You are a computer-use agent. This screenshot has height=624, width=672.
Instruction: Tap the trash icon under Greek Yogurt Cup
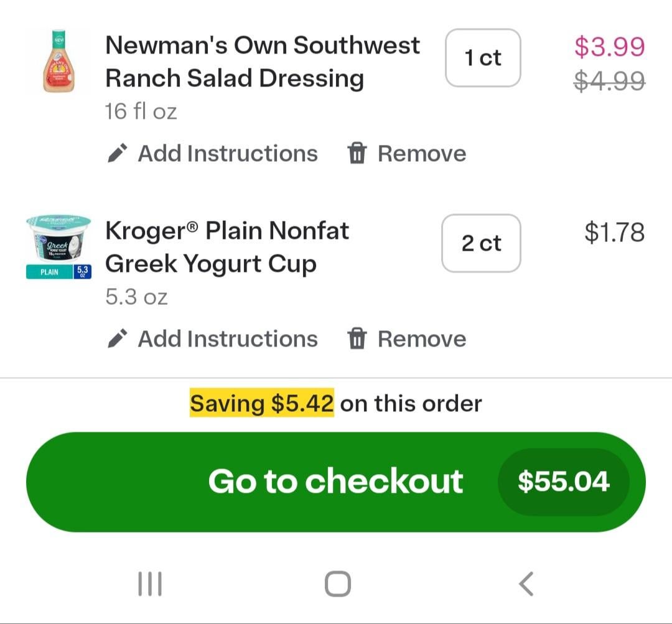click(x=357, y=338)
